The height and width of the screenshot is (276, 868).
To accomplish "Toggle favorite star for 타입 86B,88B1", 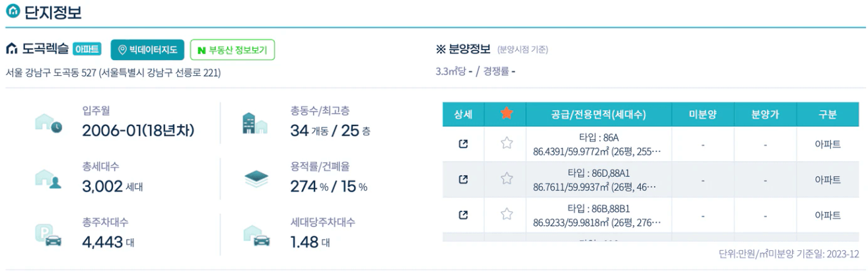I will tap(507, 215).
